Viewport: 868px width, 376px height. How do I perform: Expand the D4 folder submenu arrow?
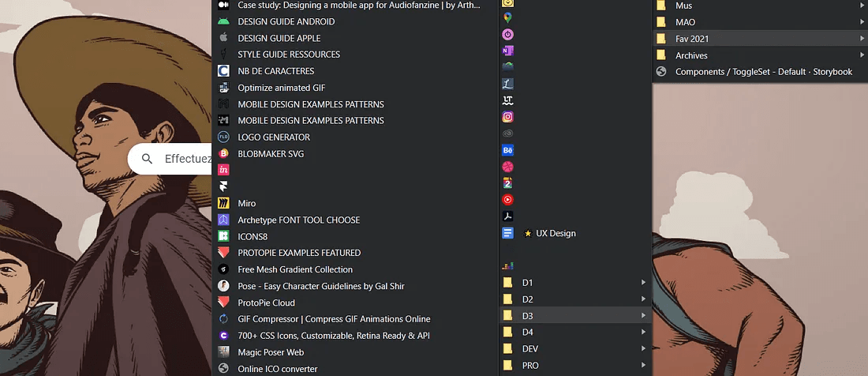point(643,333)
